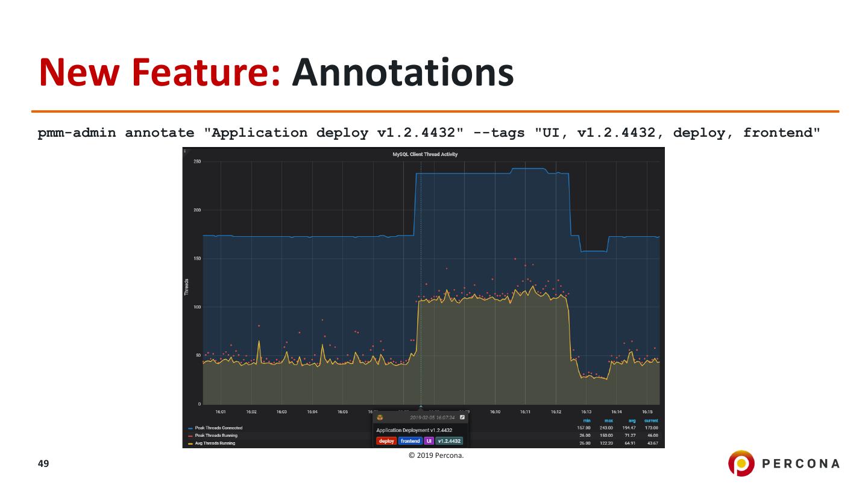Click the 71.27 avg value in the legend
The width and height of the screenshot is (868, 488).
click(630, 435)
